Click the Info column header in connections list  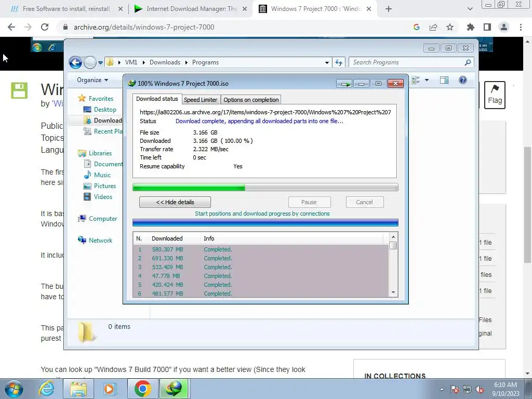(x=292, y=238)
